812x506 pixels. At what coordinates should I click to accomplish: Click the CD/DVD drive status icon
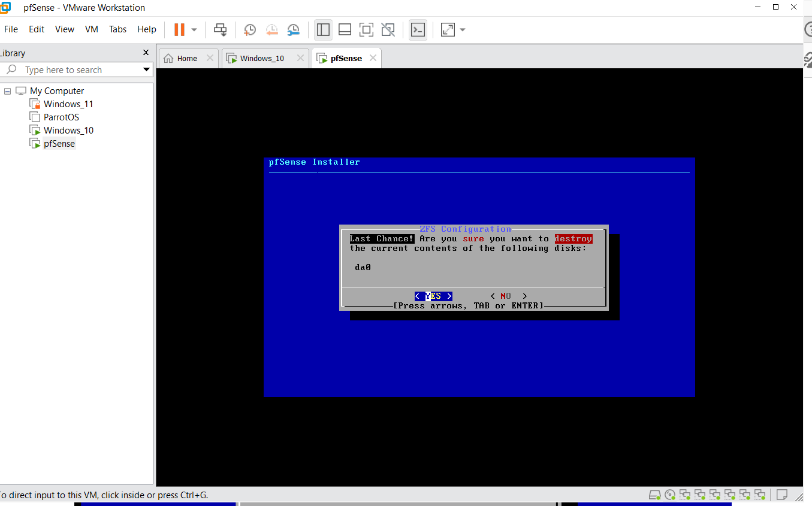pos(670,495)
